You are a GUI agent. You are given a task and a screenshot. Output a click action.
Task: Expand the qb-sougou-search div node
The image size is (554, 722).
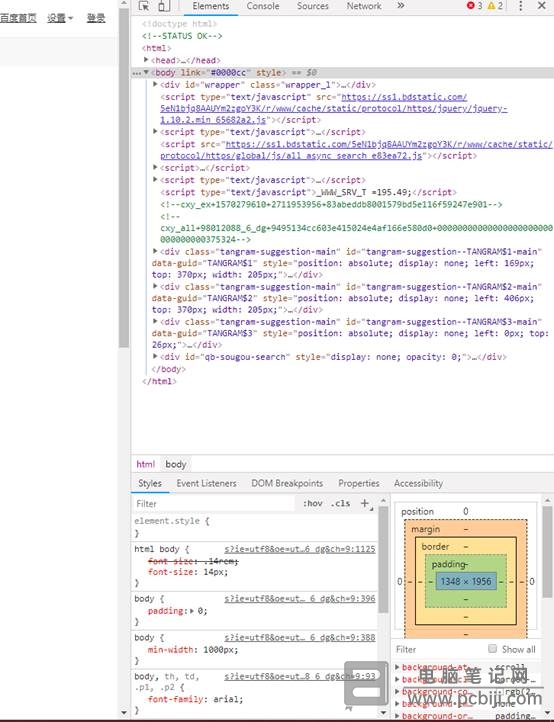[x=155, y=356]
